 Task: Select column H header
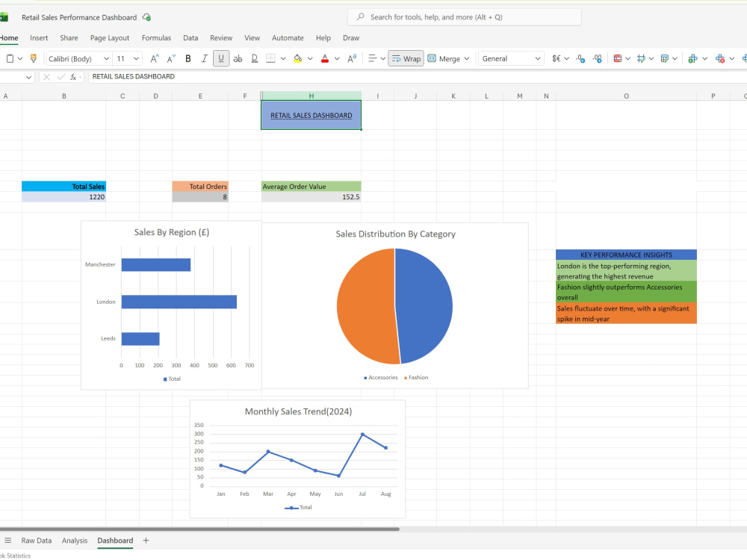311,96
